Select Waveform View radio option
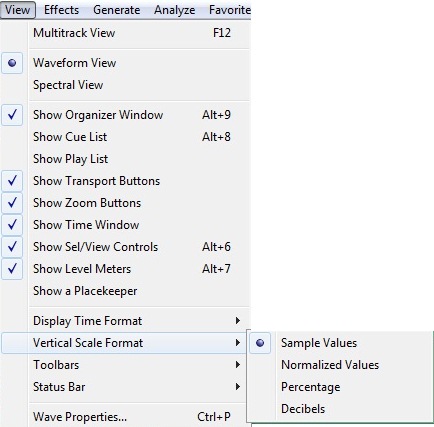The image size is (434, 427). point(126,63)
